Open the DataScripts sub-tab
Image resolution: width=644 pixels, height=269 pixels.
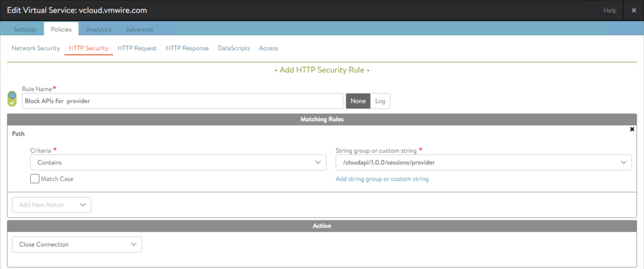pos(234,49)
